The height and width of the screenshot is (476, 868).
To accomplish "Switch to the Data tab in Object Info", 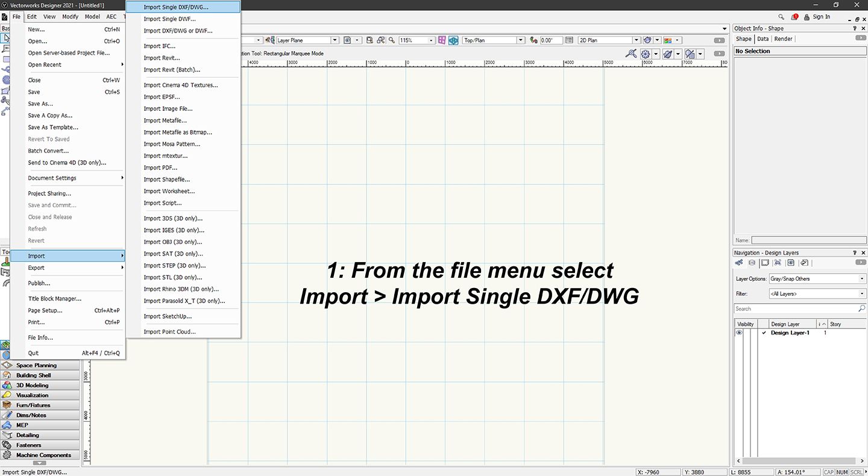I will [x=763, y=39].
